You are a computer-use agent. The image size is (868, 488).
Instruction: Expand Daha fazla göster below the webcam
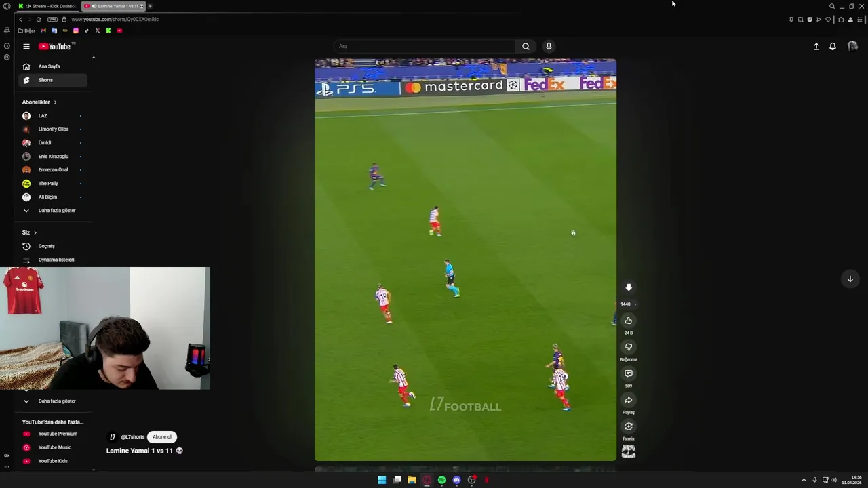pyautogui.click(x=52, y=401)
